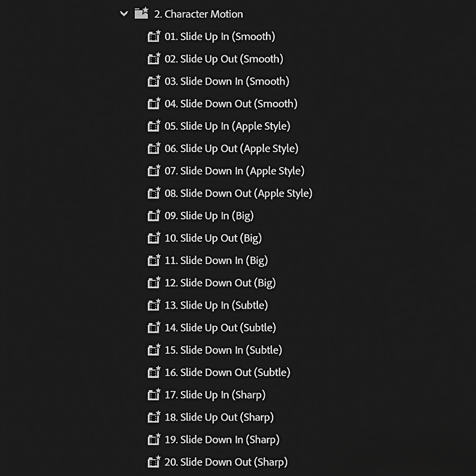Viewport: 476px width, 476px height.
Task: Click the composition icon beside 01. Slide Up In (Smooth)
Action: tap(154, 36)
